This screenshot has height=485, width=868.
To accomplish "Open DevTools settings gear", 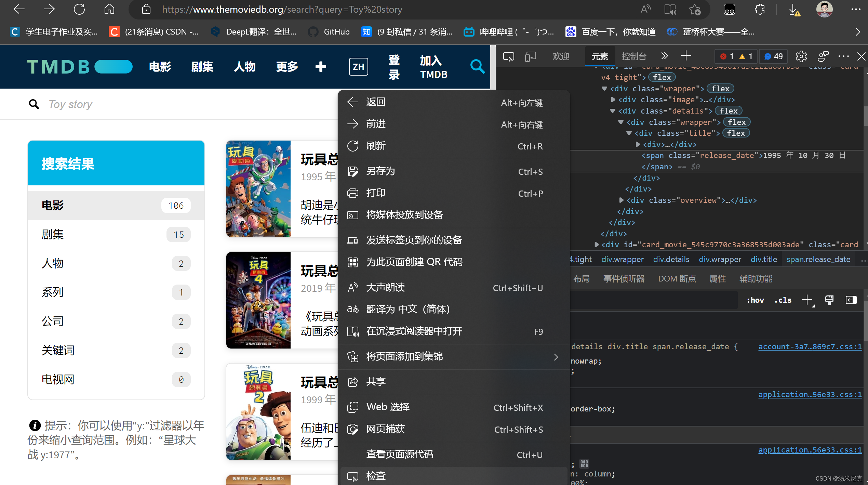I will pyautogui.click(x=801, y=56).
